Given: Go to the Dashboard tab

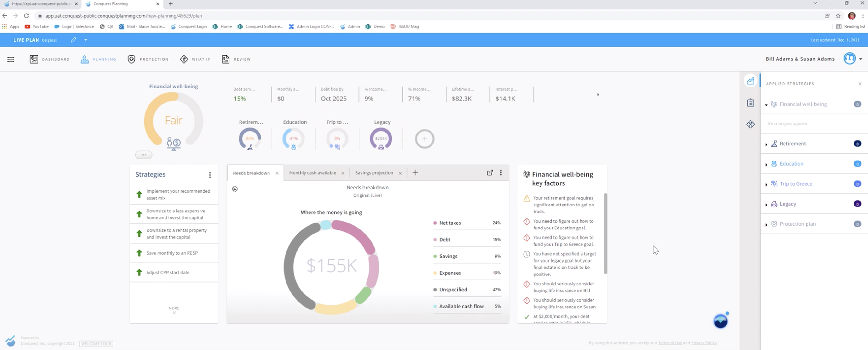Looking at the screenshot, I should [49, 59].
